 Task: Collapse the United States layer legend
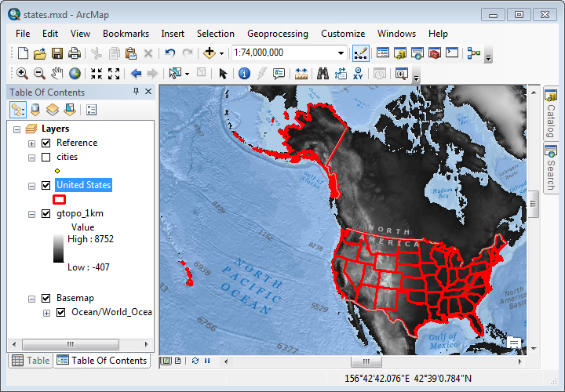(x=31, y=186)
